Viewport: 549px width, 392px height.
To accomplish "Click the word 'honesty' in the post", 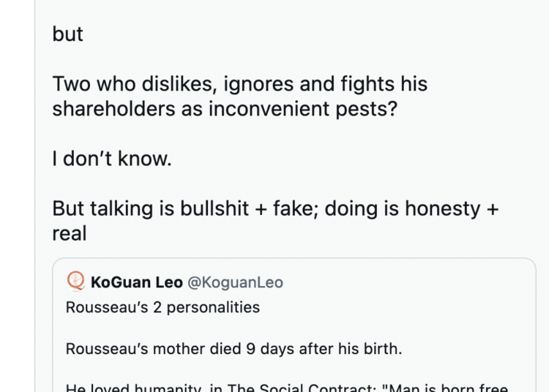I will tap(443, 208).
